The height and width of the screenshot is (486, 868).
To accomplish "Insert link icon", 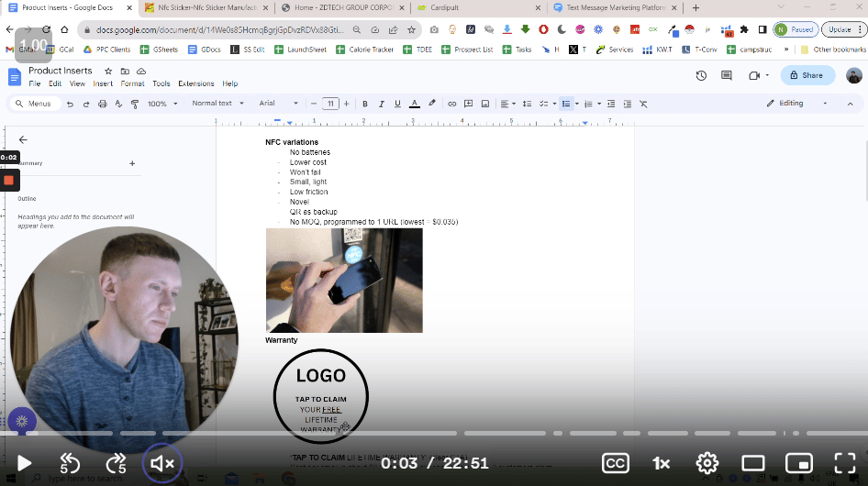I will click(x=451, y=104).
